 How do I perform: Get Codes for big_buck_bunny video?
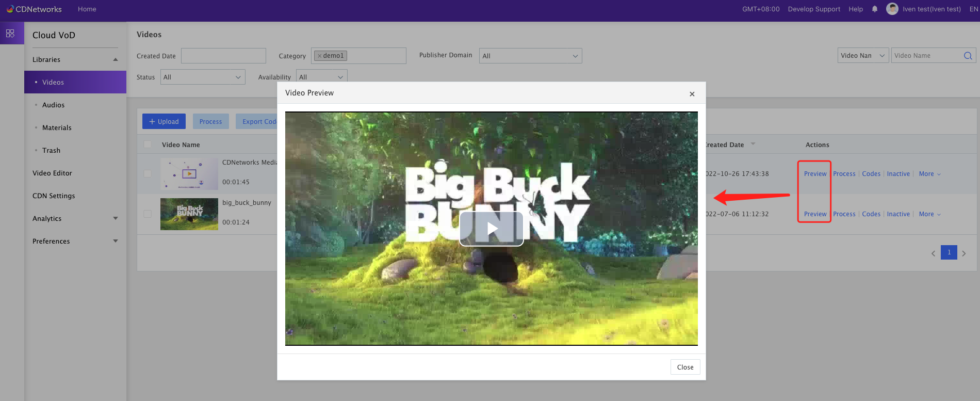pos(871,214)
